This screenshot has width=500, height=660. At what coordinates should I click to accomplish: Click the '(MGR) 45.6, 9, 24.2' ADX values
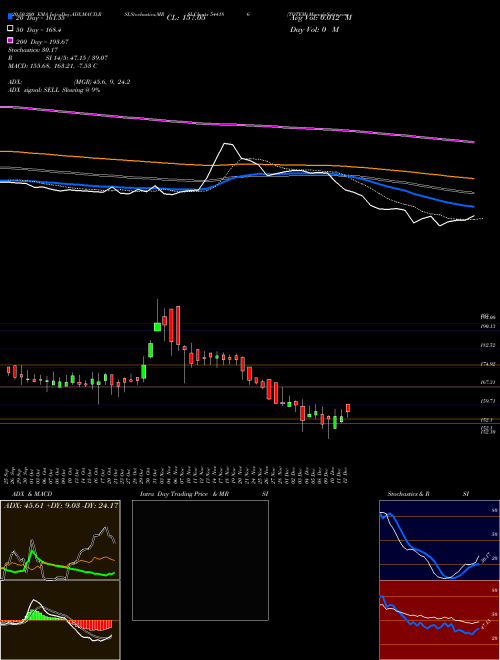tap(101, 82)
